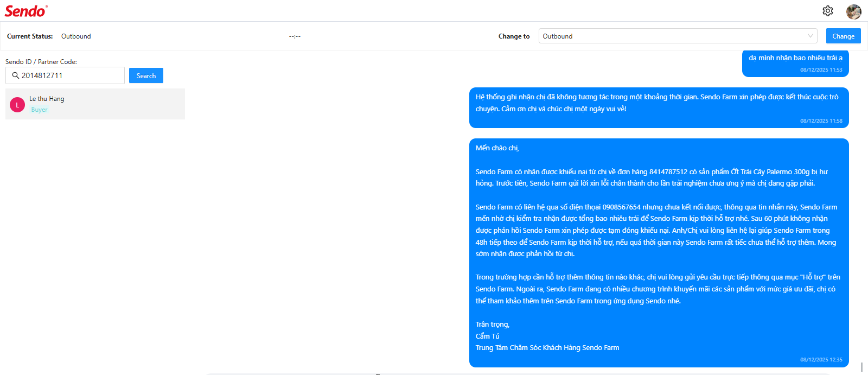Image resolution: width=868 pixels, height=375 pixels.
Task: Click the dropdown chevron arrow for Outbound
Action: [x=810, y=36]
